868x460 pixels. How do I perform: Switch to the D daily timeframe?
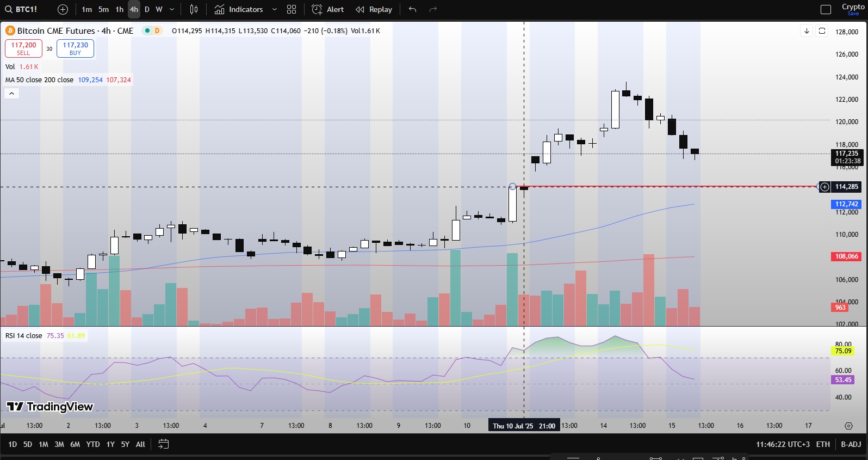point(147,9)
